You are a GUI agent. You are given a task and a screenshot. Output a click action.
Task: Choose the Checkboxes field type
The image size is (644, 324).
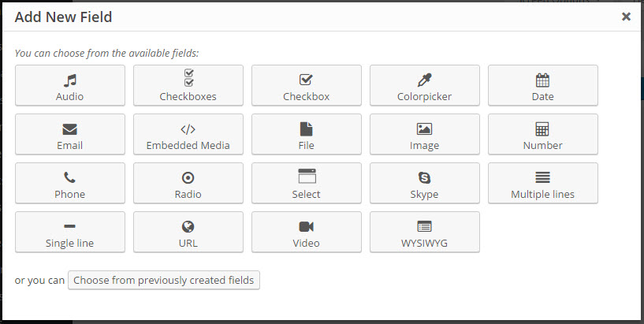[x=188, y=86]
